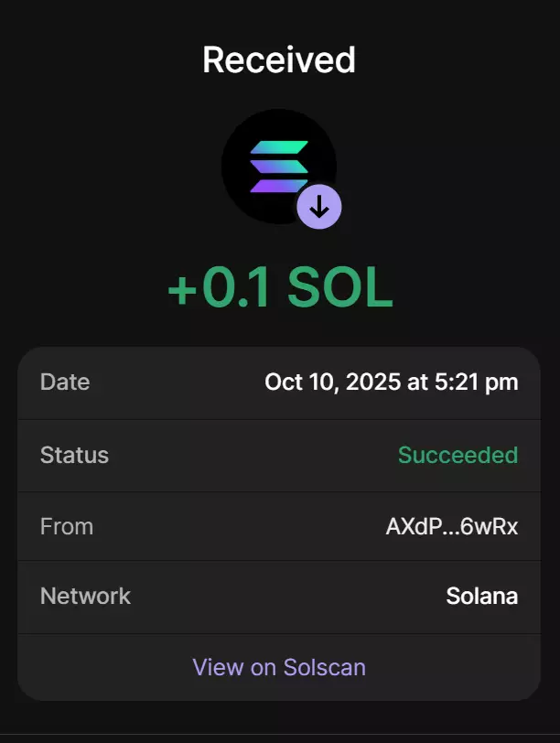Click the purple down-arrow received badge
This screenshot has width=560, height=743.
pyautogui.click(x=319, y=208)
